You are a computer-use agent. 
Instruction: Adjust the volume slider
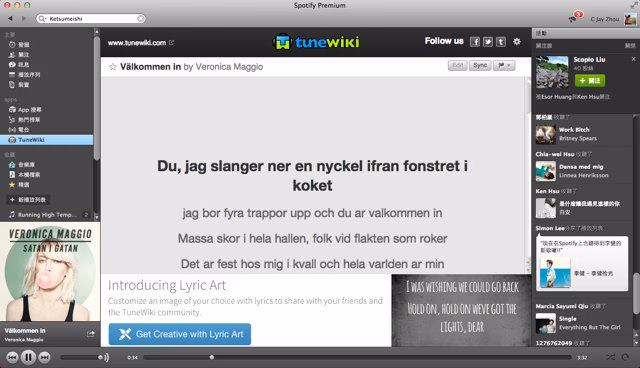81,357
